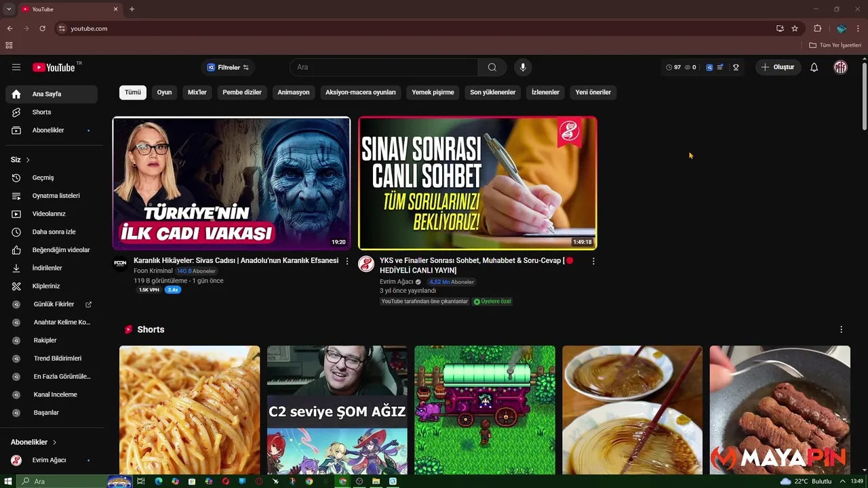
Task: Open the vidIQ list notifications icon
Action: pos(720,67)
